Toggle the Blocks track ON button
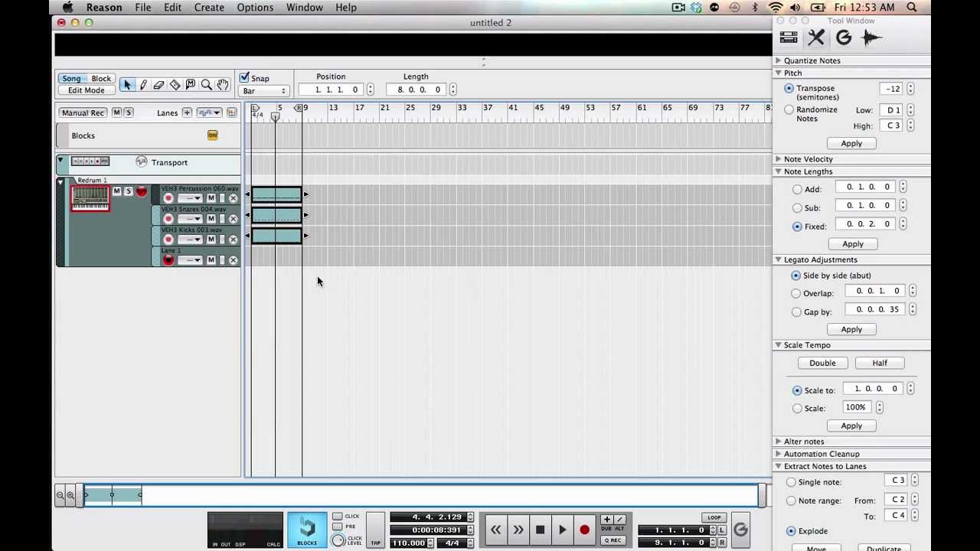The width and height of the screenshot is (980, 551). click(x=213, y=135)
